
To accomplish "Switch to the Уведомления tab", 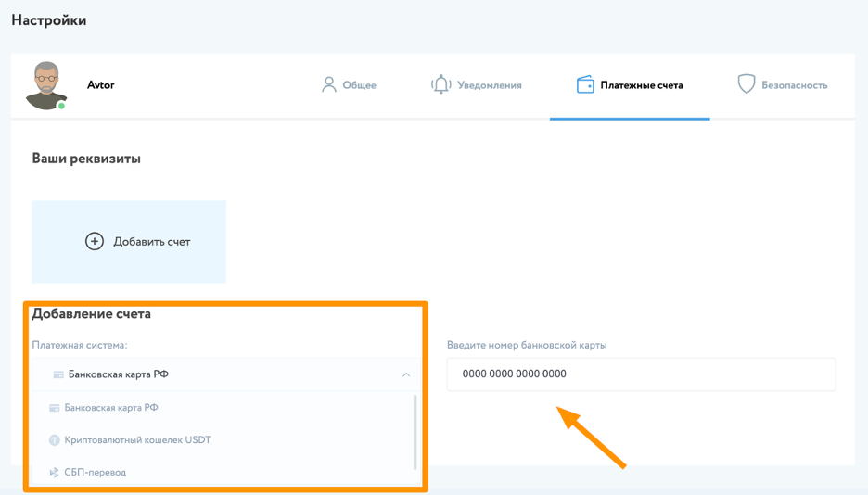I will pyautogui.click(x=489, y=85).
